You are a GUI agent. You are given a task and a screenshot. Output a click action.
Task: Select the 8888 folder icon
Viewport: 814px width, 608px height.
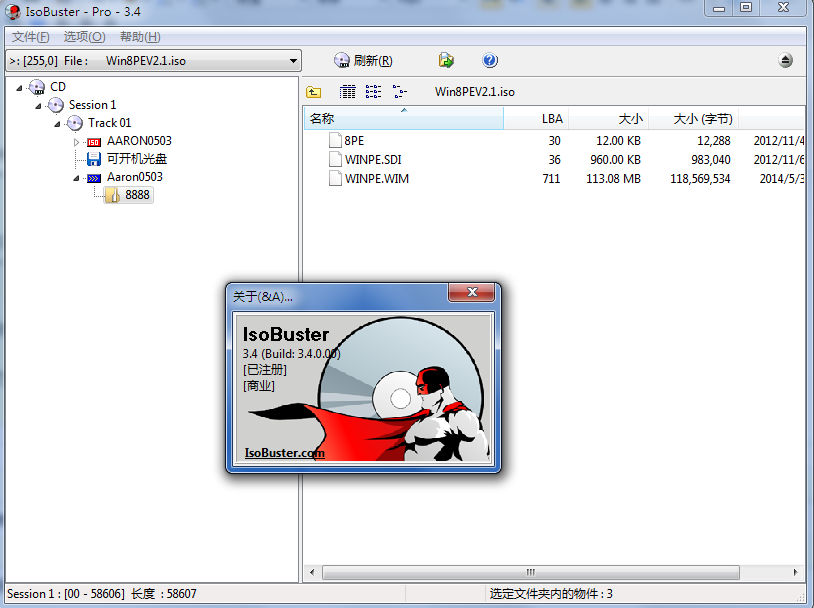[x=112, y=195]
